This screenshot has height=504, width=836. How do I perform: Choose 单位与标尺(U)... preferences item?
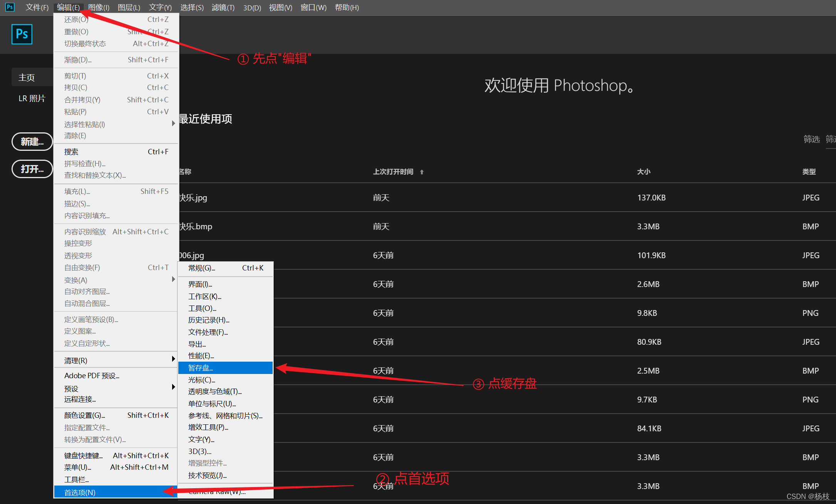pos(225,404)
